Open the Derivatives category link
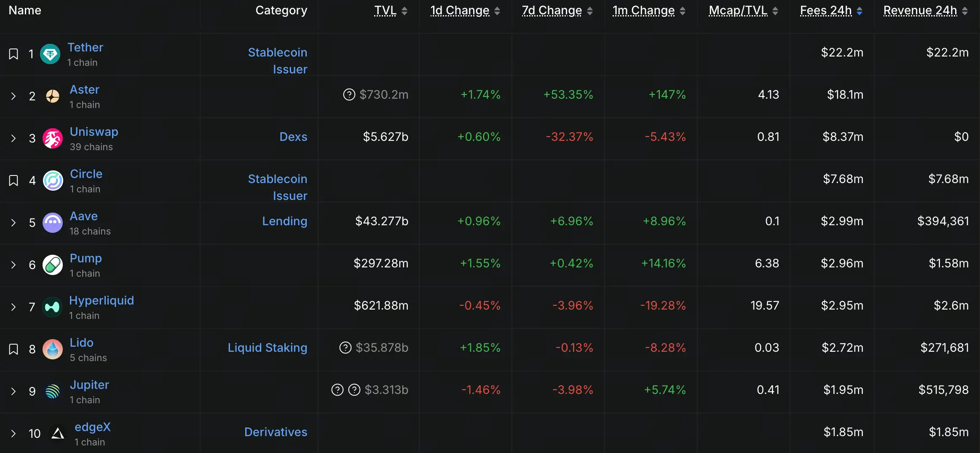980x453 pixels. (276, 432)
